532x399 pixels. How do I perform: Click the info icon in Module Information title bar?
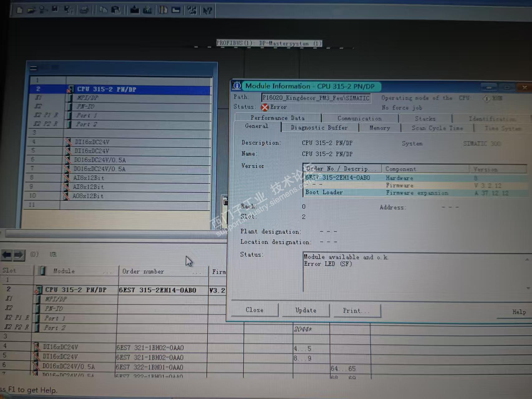(x=237, y=85)
